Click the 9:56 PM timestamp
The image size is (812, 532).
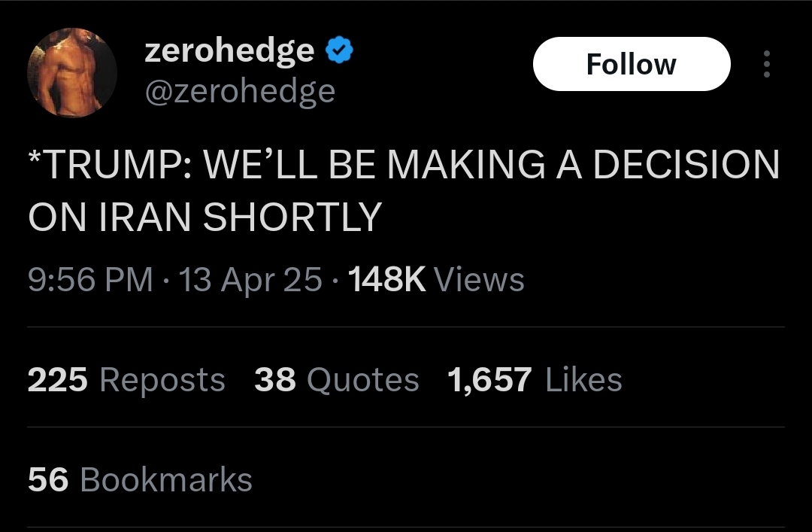pos(90,281)
